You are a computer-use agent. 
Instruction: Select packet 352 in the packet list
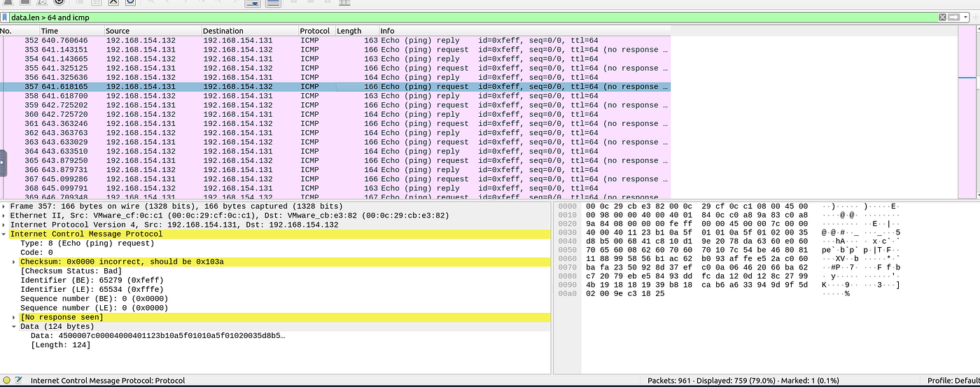point(335,41)
